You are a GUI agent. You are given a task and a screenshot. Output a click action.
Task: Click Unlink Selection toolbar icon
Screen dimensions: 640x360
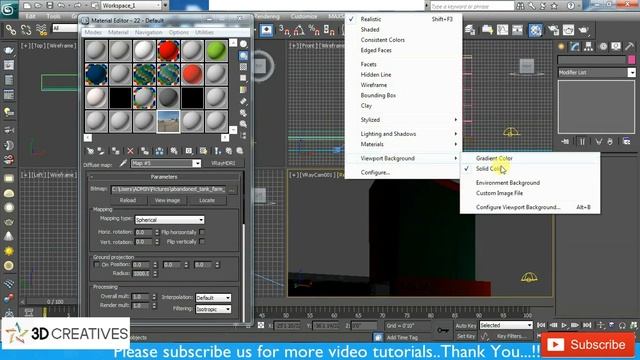26,30
